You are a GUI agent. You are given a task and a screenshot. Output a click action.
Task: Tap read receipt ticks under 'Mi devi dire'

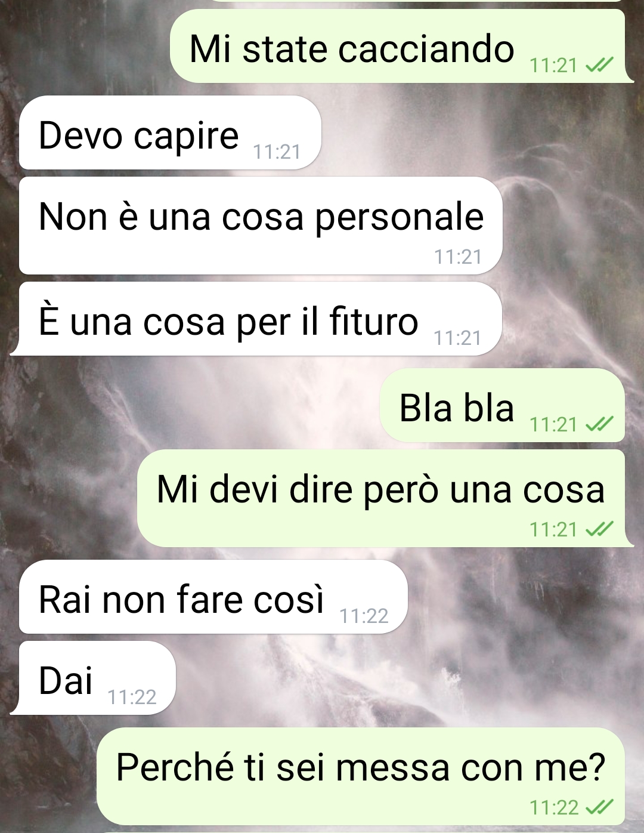coord(599,529)
